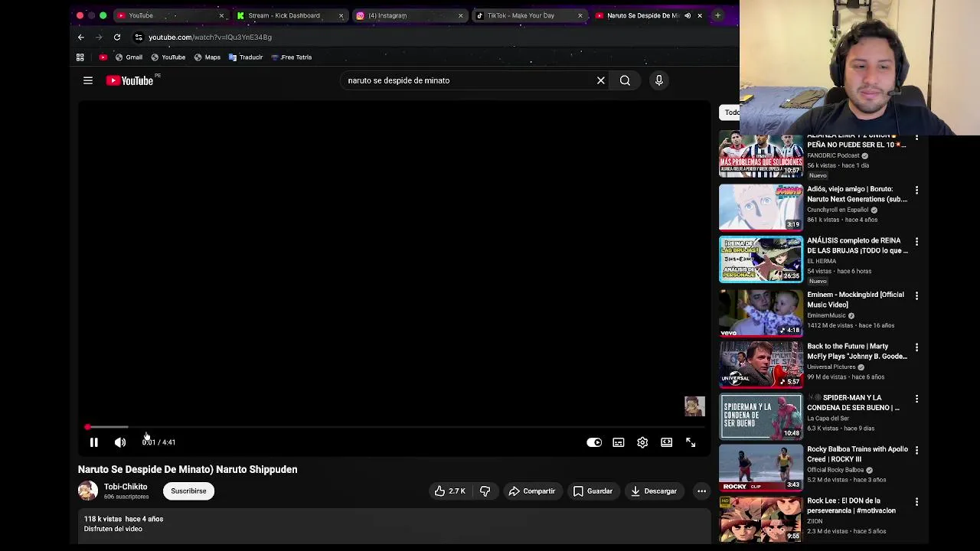This screenshot has width=980, height=551.
Task: Open the channel watermark in video corner
Action: tap(694, 406)
